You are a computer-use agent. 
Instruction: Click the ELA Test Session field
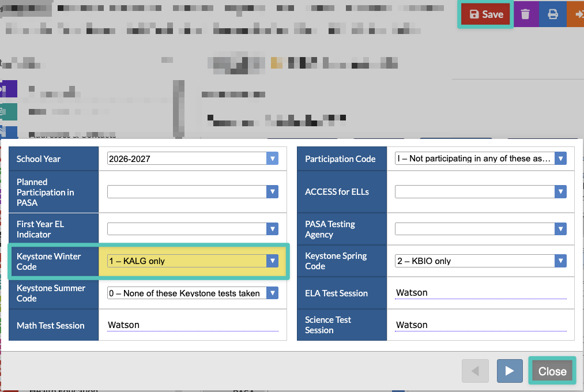click(x=480, y=293)
